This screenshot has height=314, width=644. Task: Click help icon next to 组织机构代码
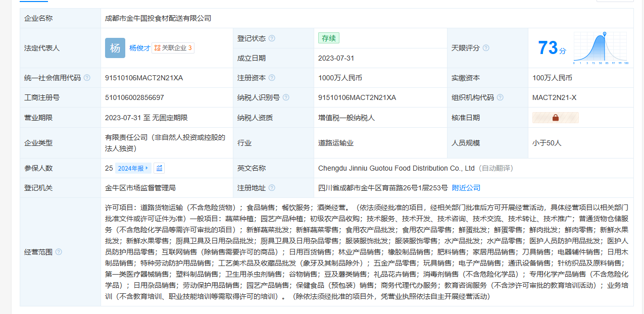(x=500, y=97)
